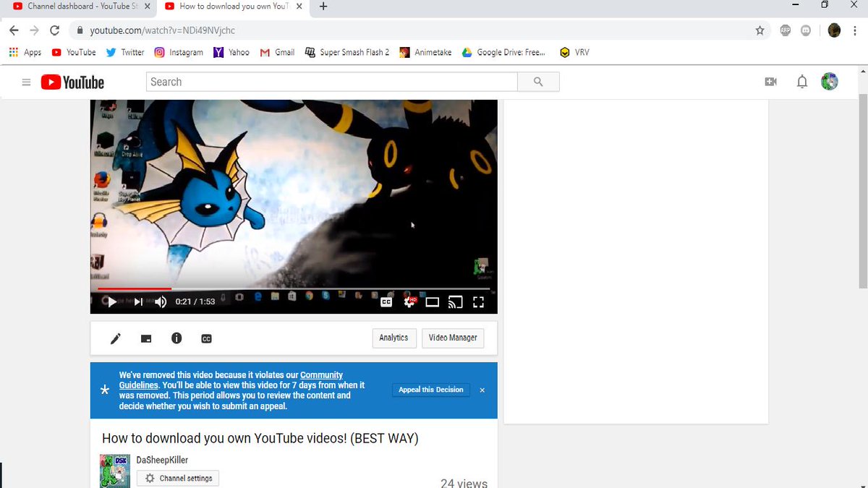868x488 pixels.
Task: Switch to Channel dashboard tab
Action: 82,6
